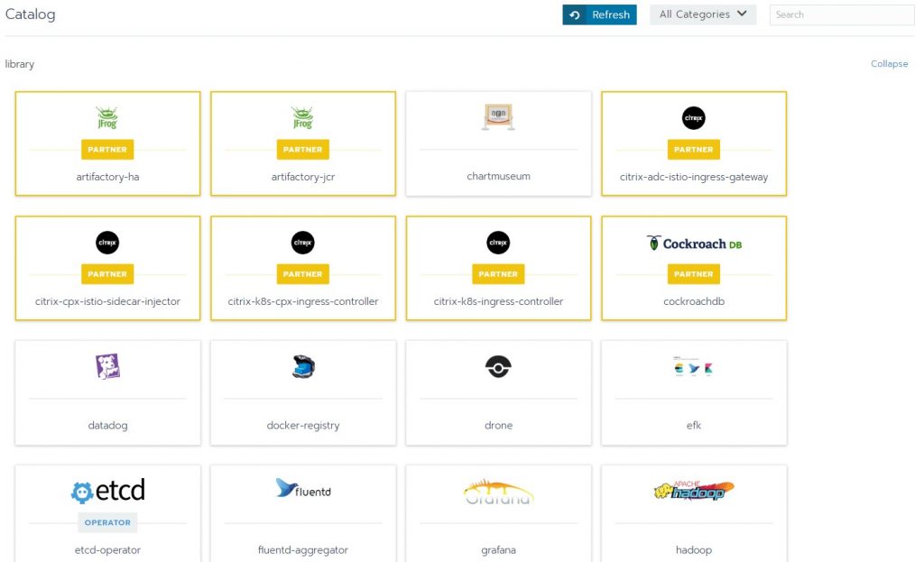Click PARTNER badge on artifactory-ha
Viewport: 924px width, 562px height.
(107, 150)
